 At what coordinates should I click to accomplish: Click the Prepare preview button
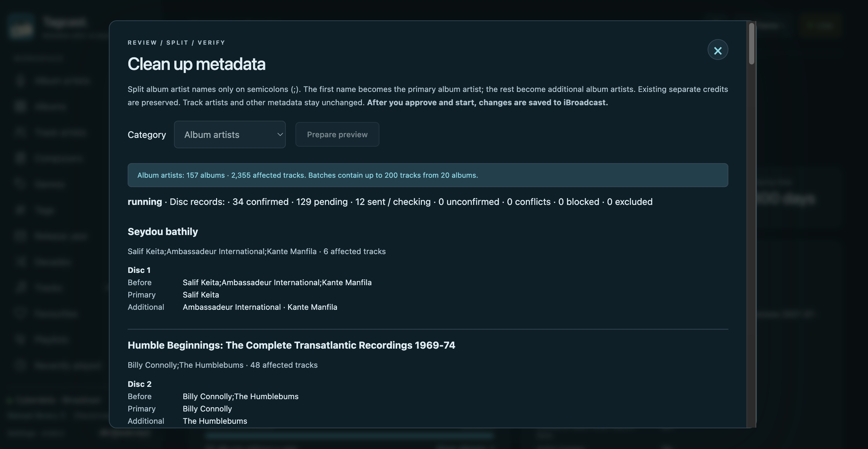pos(337,134)
